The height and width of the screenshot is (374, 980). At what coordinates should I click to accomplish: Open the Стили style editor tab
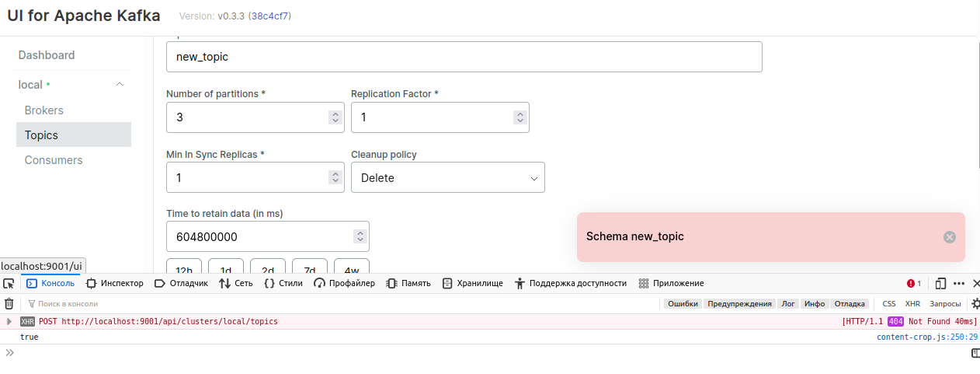click(x=283, y=283)
